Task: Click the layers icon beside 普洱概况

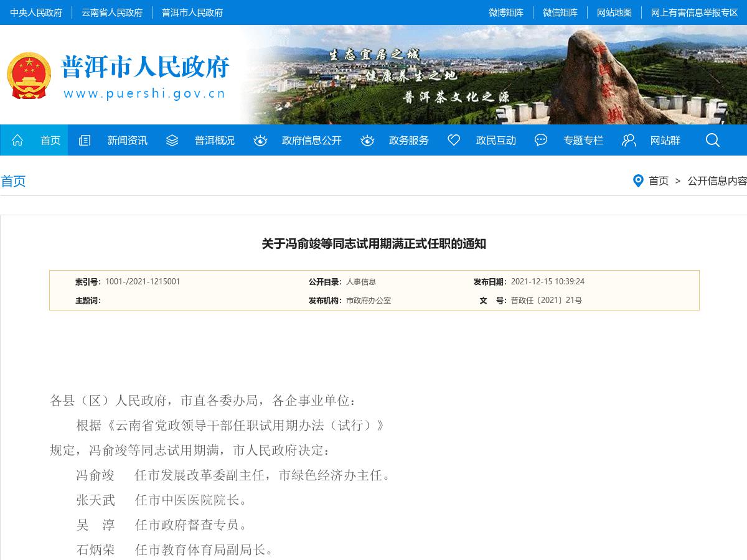Action: (172, 140)
